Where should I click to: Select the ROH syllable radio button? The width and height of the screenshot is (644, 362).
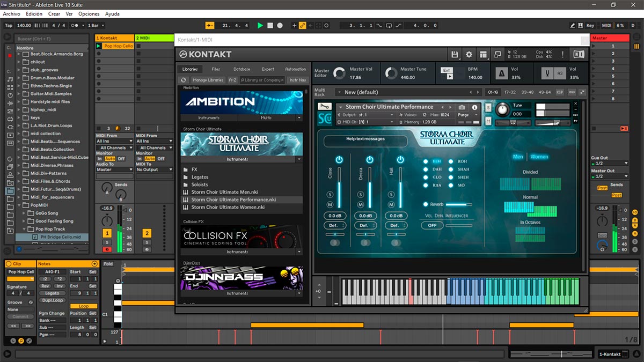[x=451, y=161]
